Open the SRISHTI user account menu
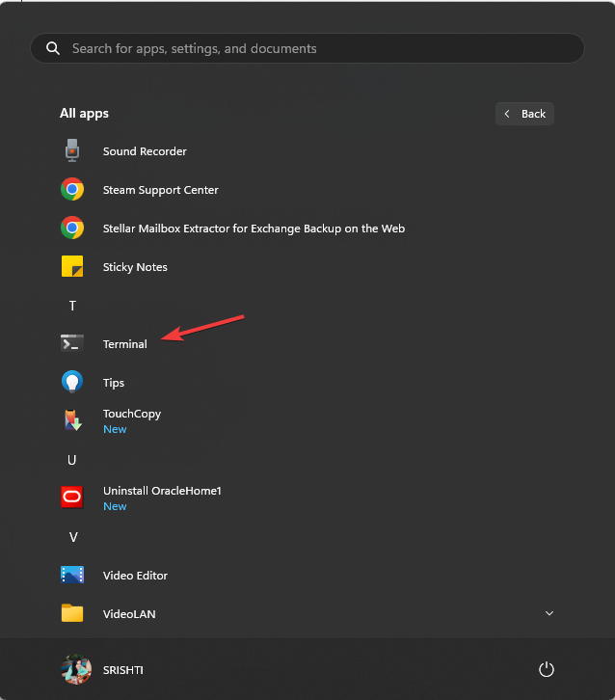This screenshot has width=615, height=700. (x=102, y=670)
